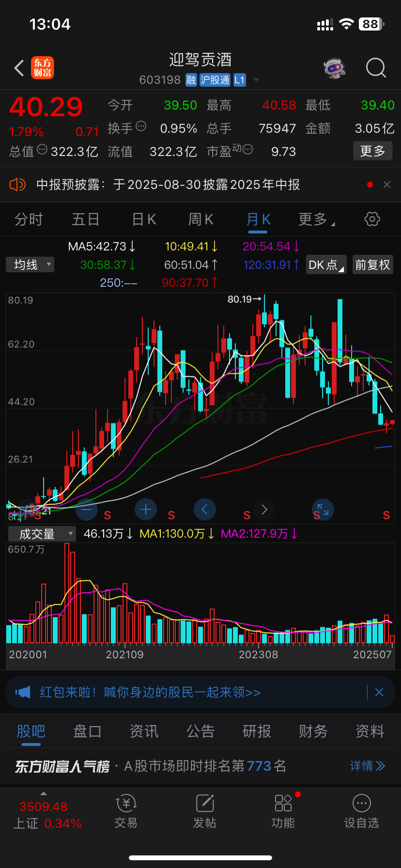This screenshot has width=401, height=868.
Task: Open the 财务 tab
Action: tap(313, 731)
